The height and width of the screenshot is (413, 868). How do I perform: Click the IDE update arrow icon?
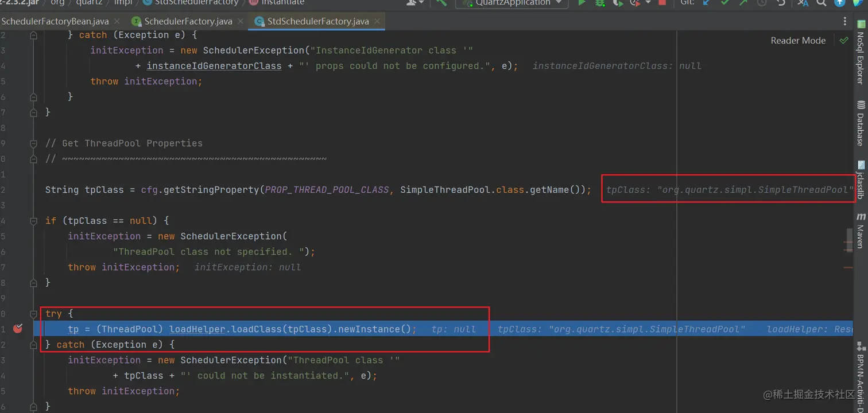pos(840,3)
